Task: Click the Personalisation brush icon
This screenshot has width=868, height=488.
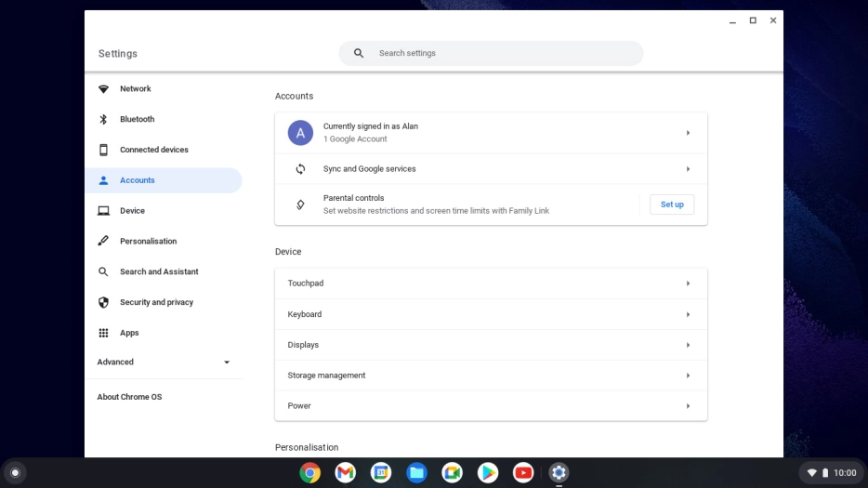Action: tap(103, 241)
